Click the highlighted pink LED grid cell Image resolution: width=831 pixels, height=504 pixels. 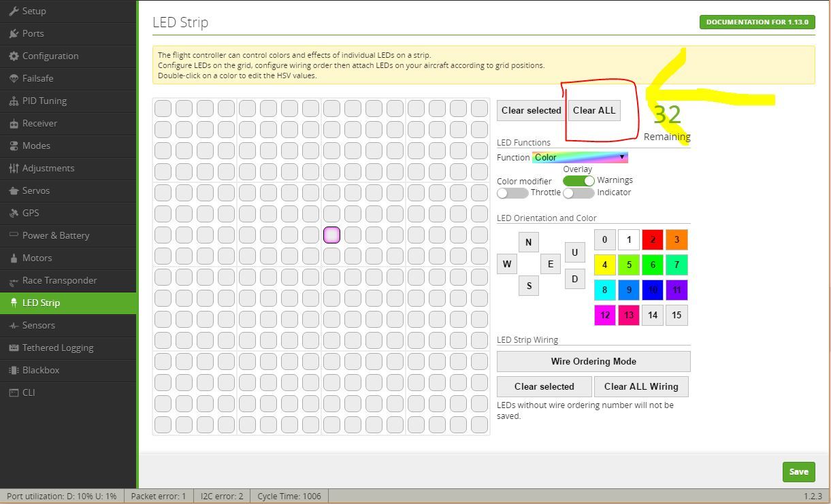[x=331, y=235]
